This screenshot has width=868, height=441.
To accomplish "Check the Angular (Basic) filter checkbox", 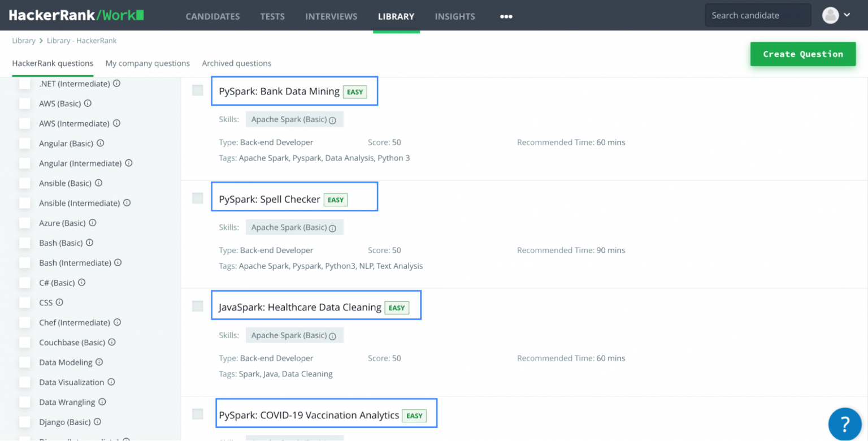I will point(25,143).
